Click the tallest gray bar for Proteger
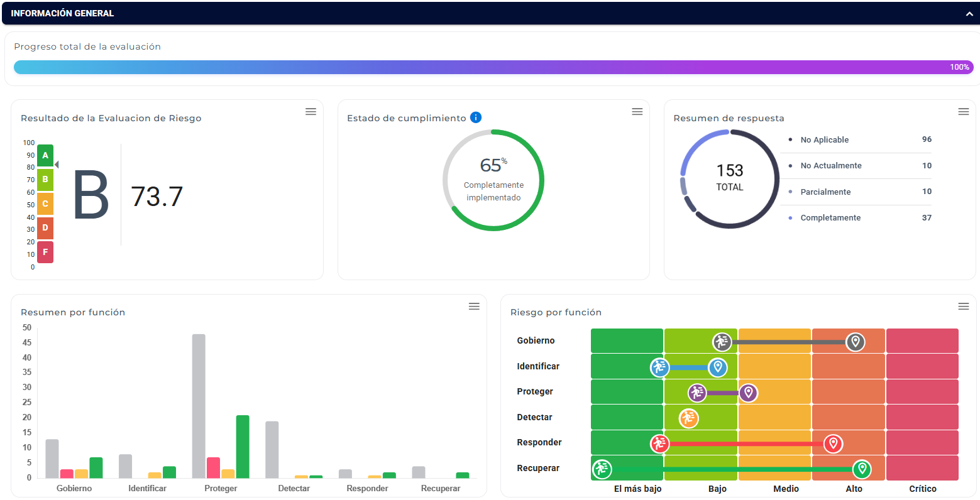 pyautogui.click(x=199, y=406)
